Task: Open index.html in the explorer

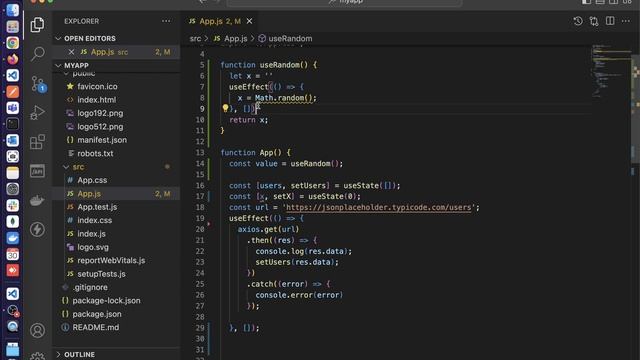Action: [97, 100]
